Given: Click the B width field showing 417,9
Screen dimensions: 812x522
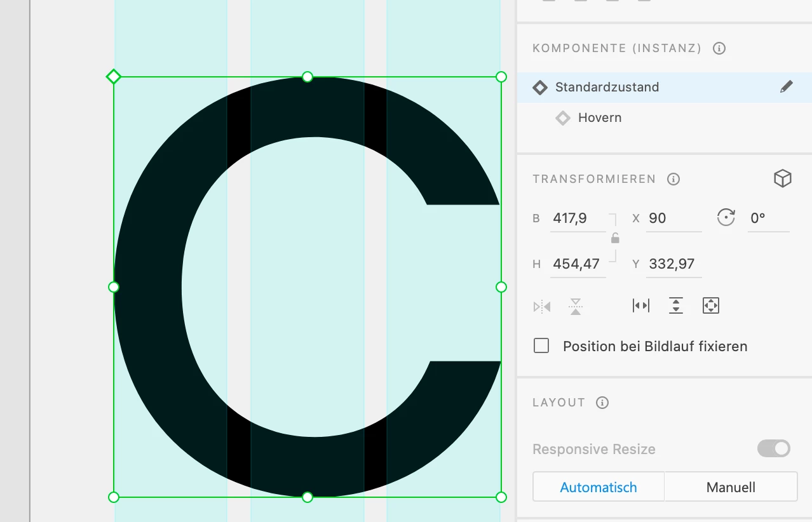Looking at the screenshot, I should tap(578, 218).
